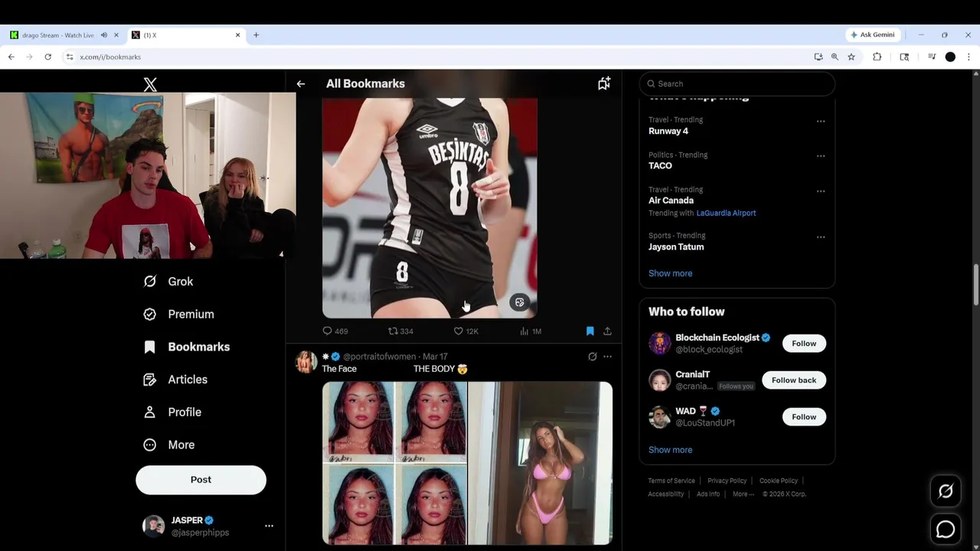Open bikini photo in portraitofwomen post
This screenshot has height=551, width=980.
pyautogui.click(x=541, y=463)
